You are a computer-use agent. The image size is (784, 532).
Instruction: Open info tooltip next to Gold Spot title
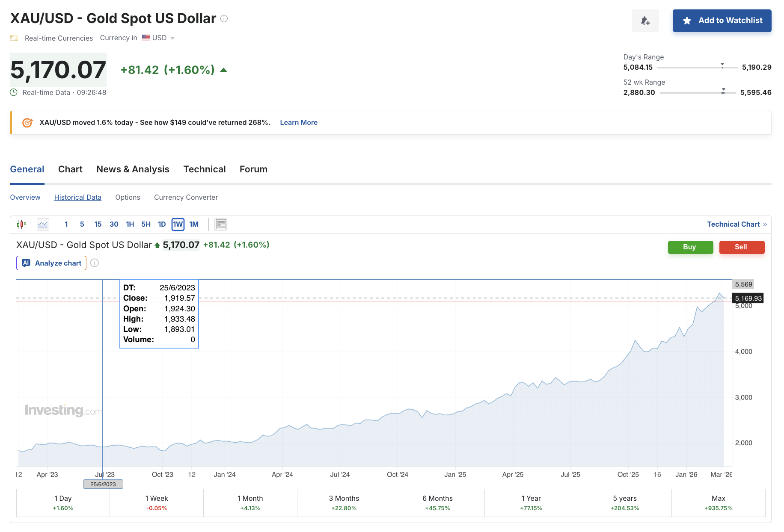coord(223,19)
